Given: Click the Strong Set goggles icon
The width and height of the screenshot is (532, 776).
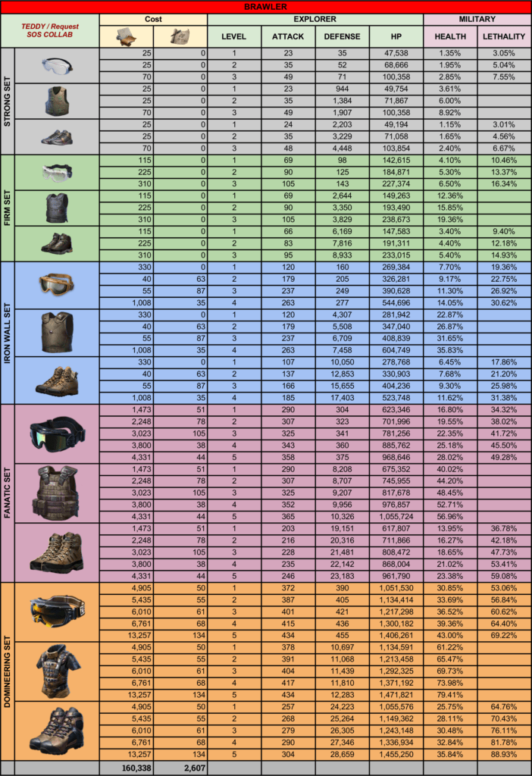Looking at the screenshot, I should (57, 66).
